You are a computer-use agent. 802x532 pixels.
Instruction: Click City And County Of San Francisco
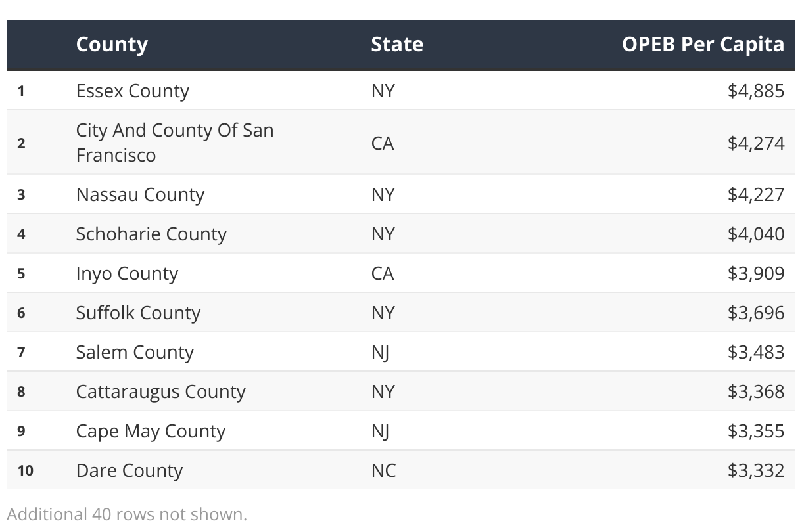tap(175, 143)
